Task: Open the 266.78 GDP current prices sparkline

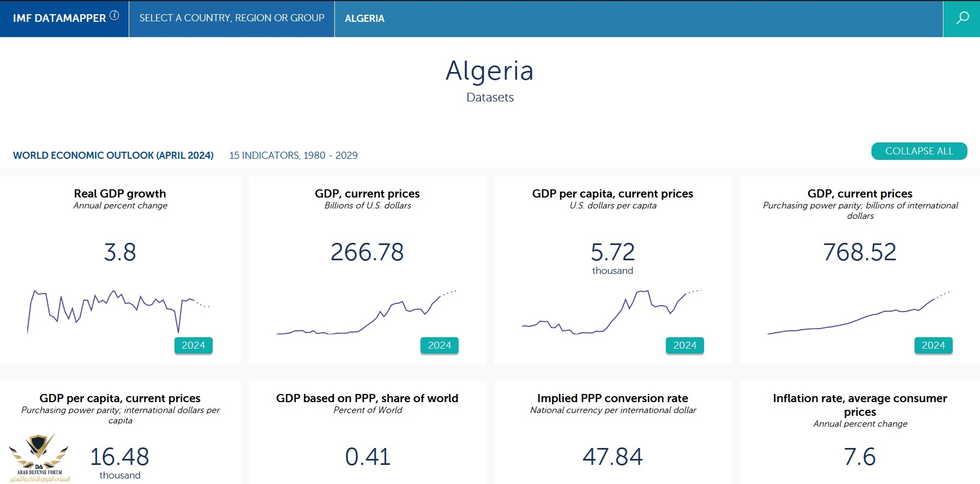Action: coord(366,314)
